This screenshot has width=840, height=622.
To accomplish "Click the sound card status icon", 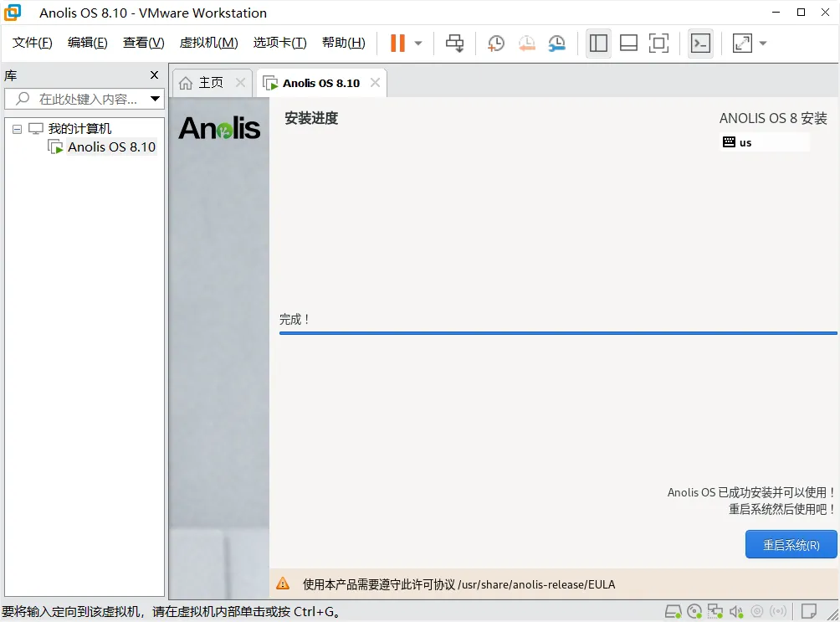I will pyautogui.click(x=736, y=611).
